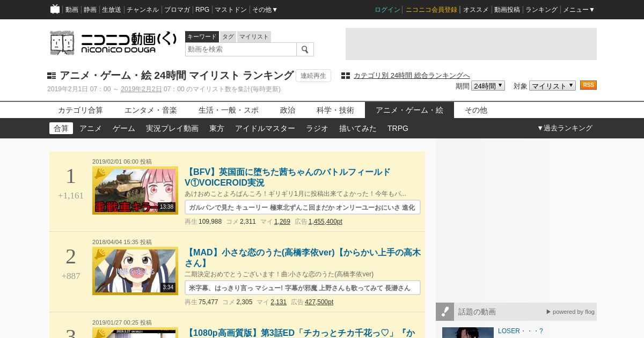
Task: Click the 話題の動画 brush icon
Action: 445,312
